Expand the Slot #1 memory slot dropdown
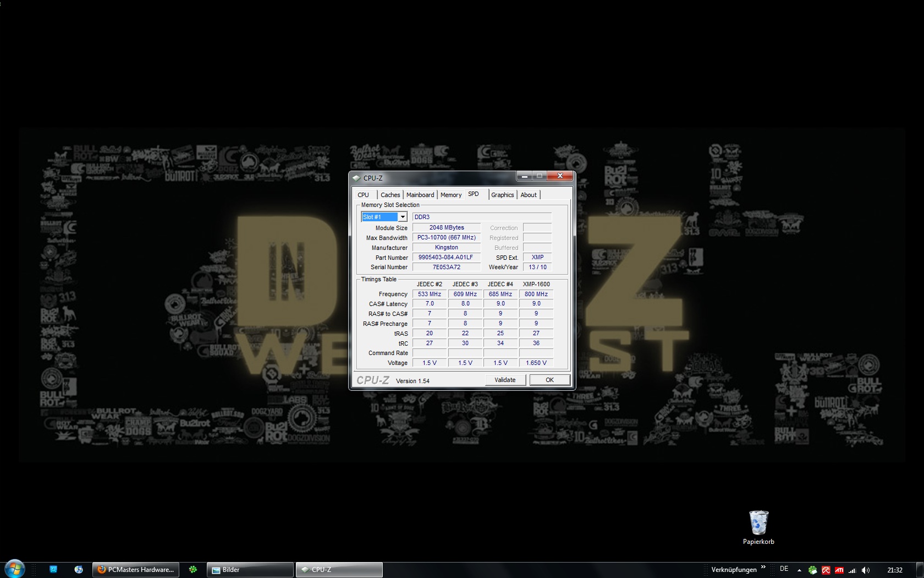The width and height of the screenshot is (924, 578). point(403,217)
